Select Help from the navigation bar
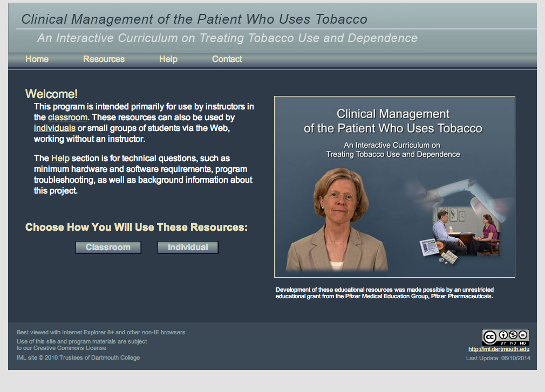 pos(168,59)
